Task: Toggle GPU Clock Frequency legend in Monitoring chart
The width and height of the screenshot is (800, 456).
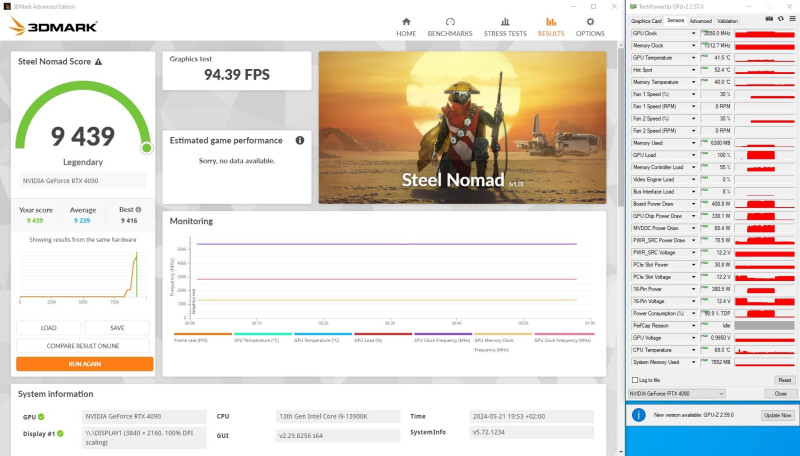Action: pyautogui.click(x=563, y=340)
